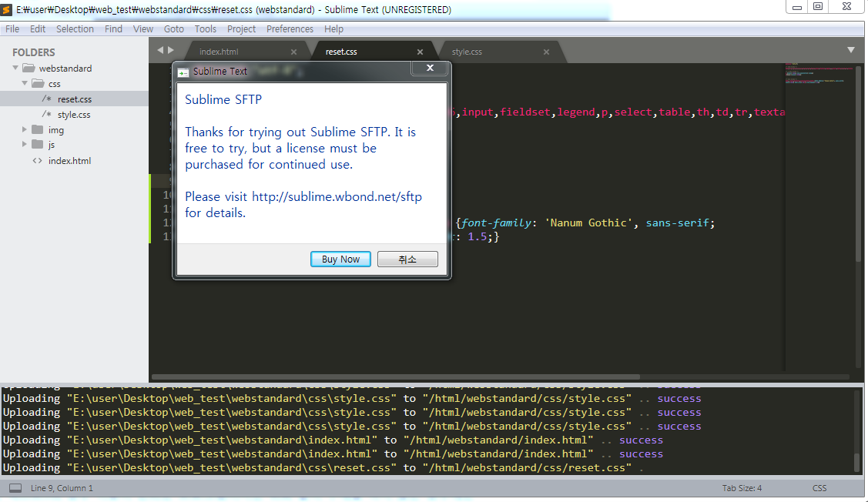The height and width of the screenshot is (502, 868).
Task: Click the style.css file type icon
Action: pyautogui.click(x=47, y=115)
